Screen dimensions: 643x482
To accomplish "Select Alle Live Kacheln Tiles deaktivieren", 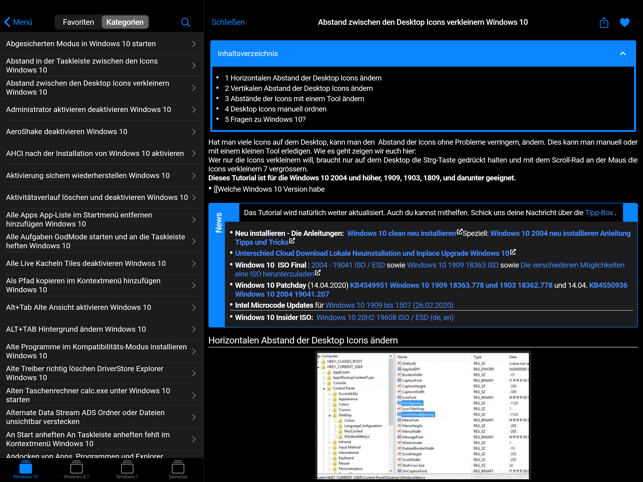I will 102,263.
